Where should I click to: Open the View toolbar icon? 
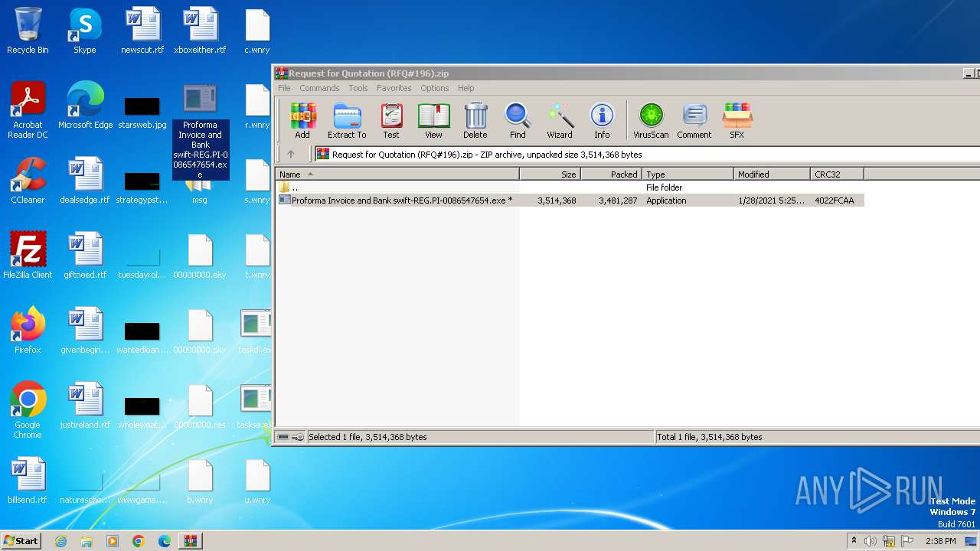pyautogui.click(x=433, y=121)
